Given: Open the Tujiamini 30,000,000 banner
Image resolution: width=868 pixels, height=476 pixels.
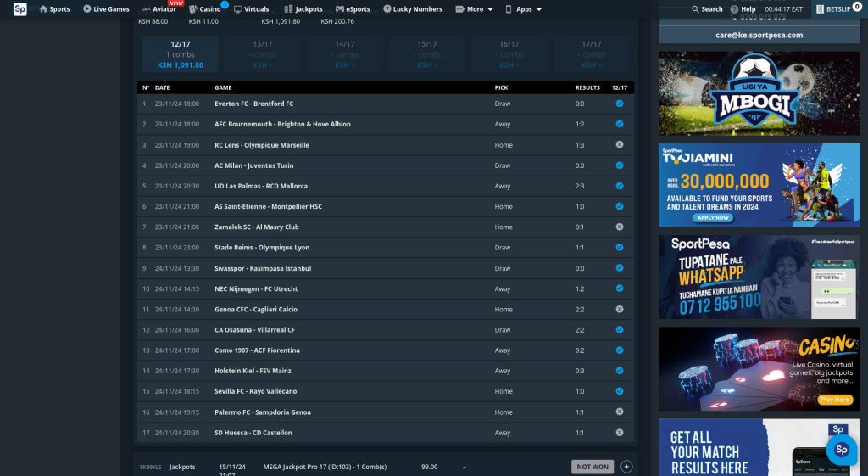Looking at the screenshot, I should [x=759, y=185].
